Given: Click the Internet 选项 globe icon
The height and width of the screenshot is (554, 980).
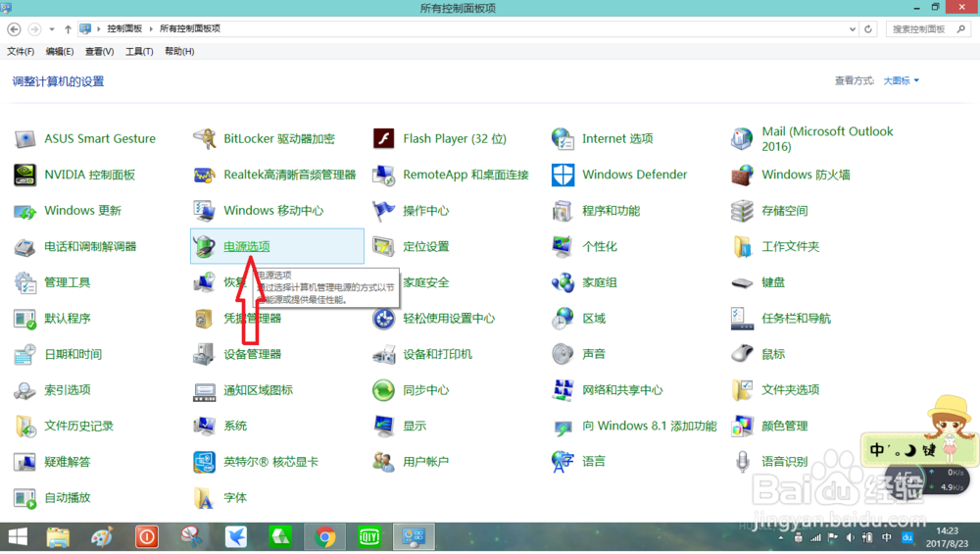Looking at the screenshot, I should click(563, 139).
